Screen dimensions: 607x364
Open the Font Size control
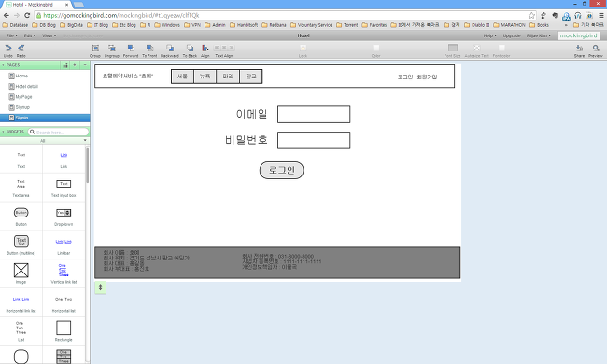453,48
